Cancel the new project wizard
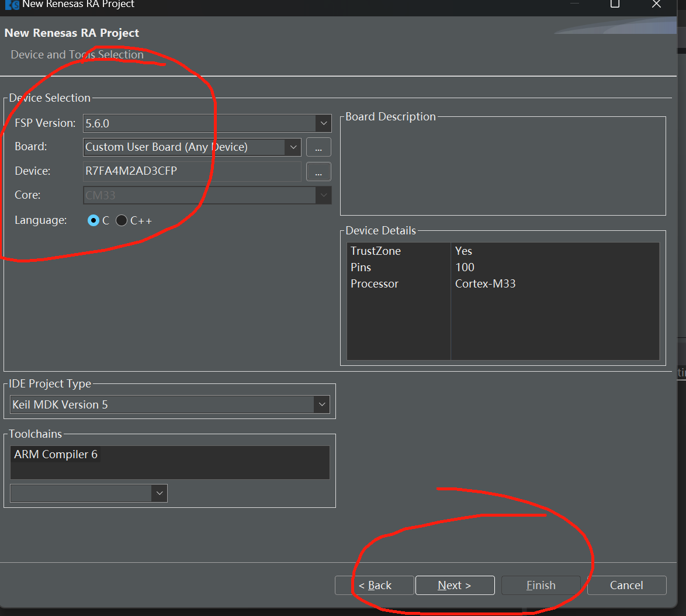Image resolution: width=686 pixels, height=616 pixels. pyautogui.click(x=626, y=586)
